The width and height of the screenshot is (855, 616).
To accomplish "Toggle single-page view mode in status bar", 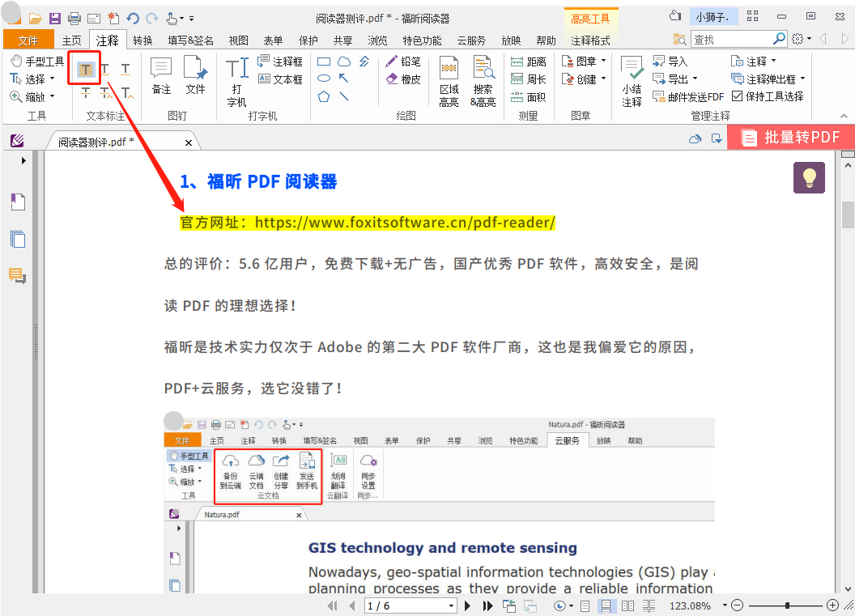I will pyautogui.click(x=585, y=605).
